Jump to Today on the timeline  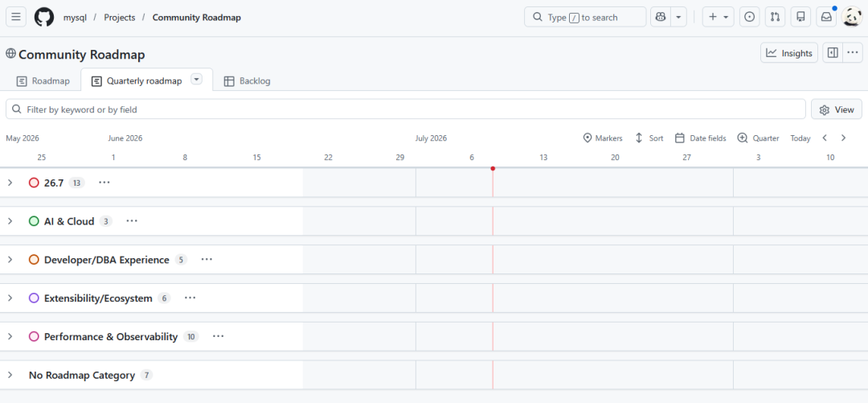800,138
